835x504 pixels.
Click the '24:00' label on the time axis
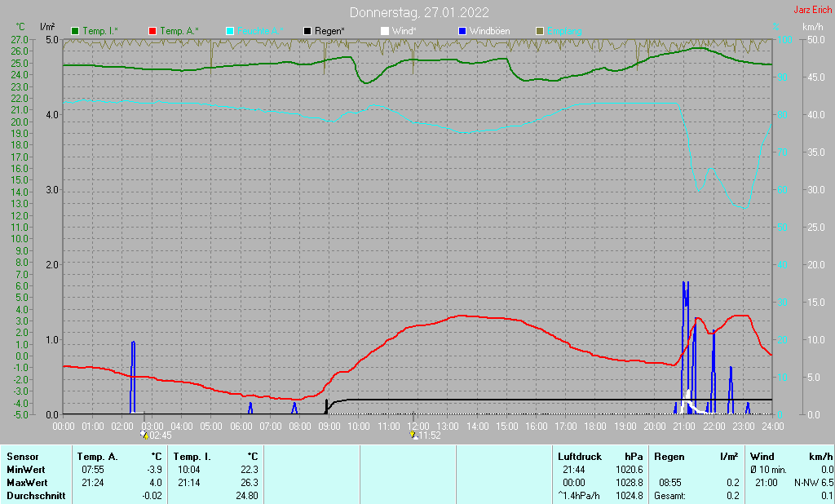click(x=773, y=427)
